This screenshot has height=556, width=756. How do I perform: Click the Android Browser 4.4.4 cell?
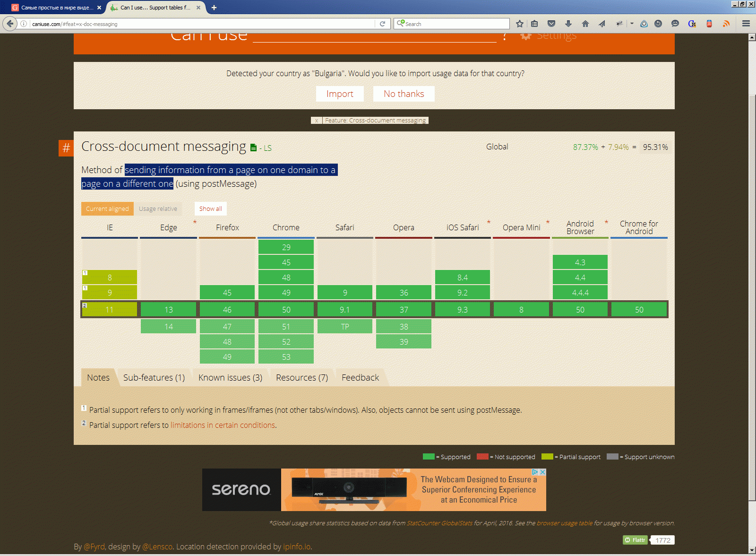coord(580,293)
